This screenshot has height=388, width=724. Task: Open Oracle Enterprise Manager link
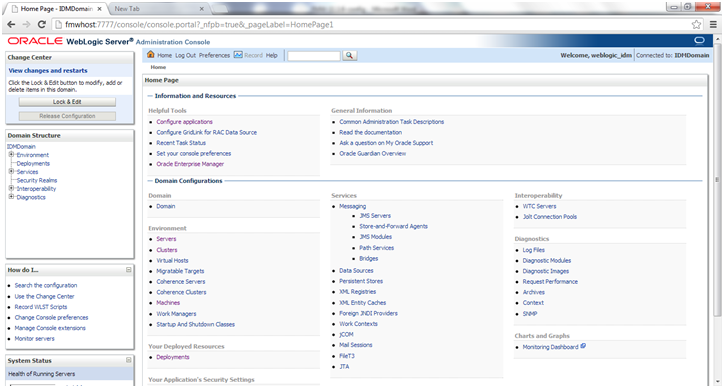190,164
